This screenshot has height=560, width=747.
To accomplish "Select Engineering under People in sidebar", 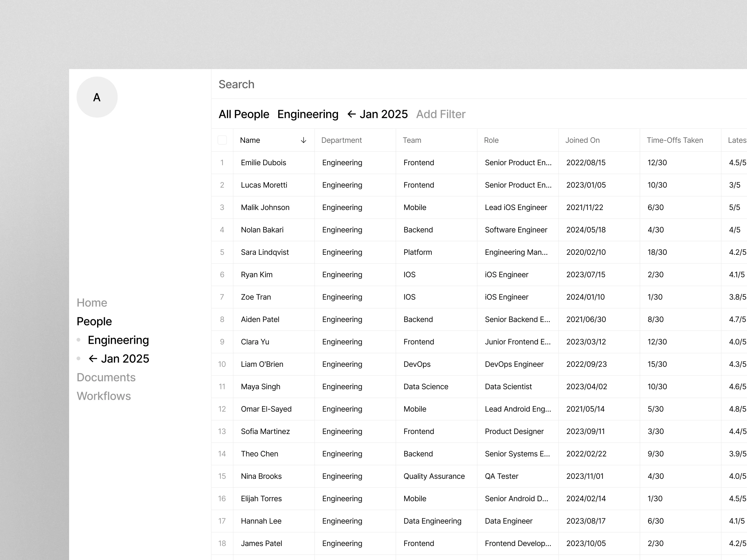I will coord(118,340).
